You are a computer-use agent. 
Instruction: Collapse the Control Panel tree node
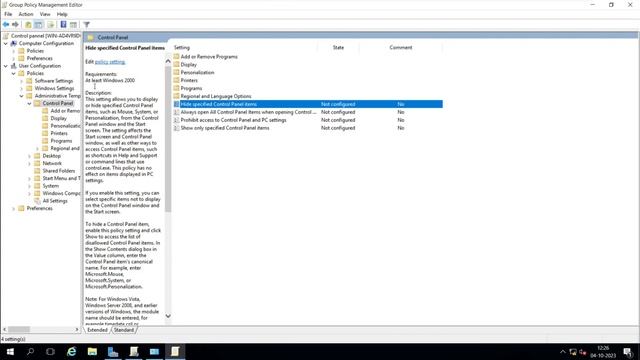(x=29, y=103)
